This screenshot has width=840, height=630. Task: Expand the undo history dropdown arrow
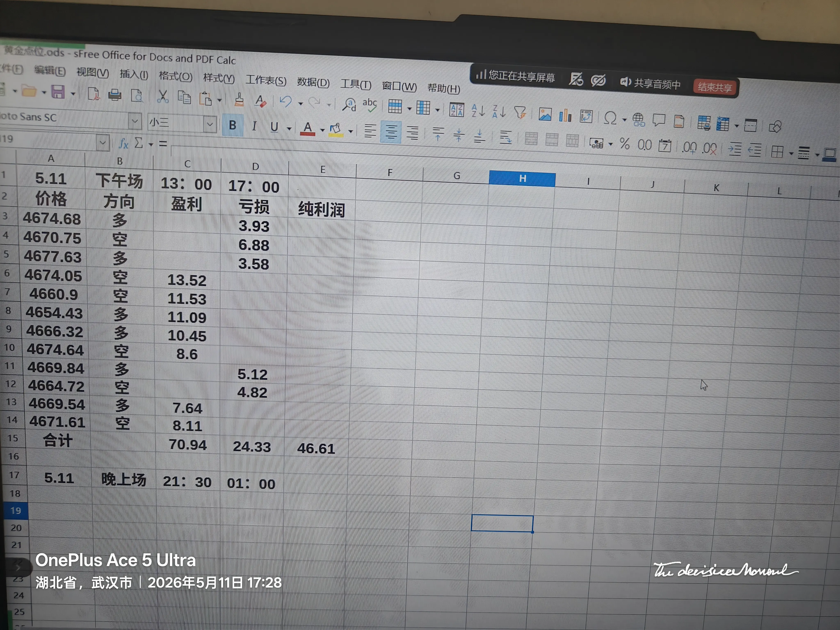click(300, 103)
